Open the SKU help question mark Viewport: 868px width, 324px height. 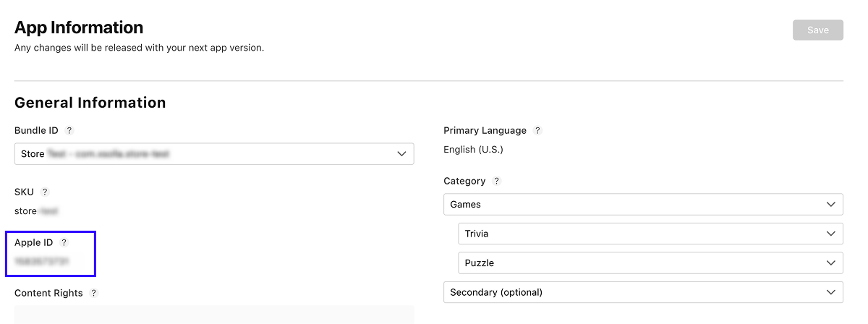45,192
